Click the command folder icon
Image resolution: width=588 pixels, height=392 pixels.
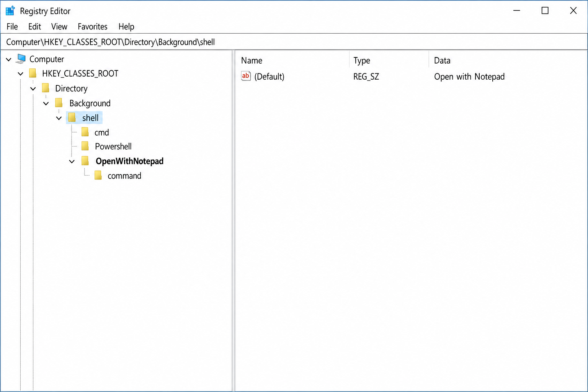(x=98, y=175)
